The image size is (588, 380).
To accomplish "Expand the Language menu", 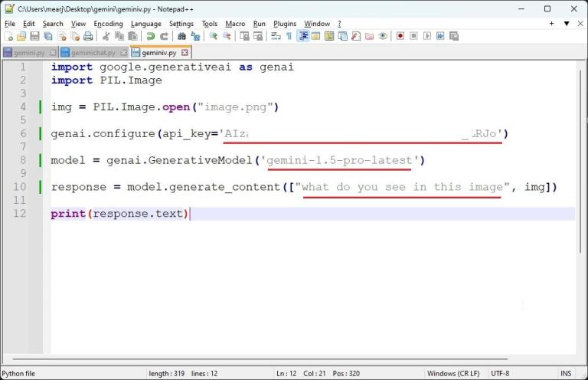I will click(x=145, y=24).
